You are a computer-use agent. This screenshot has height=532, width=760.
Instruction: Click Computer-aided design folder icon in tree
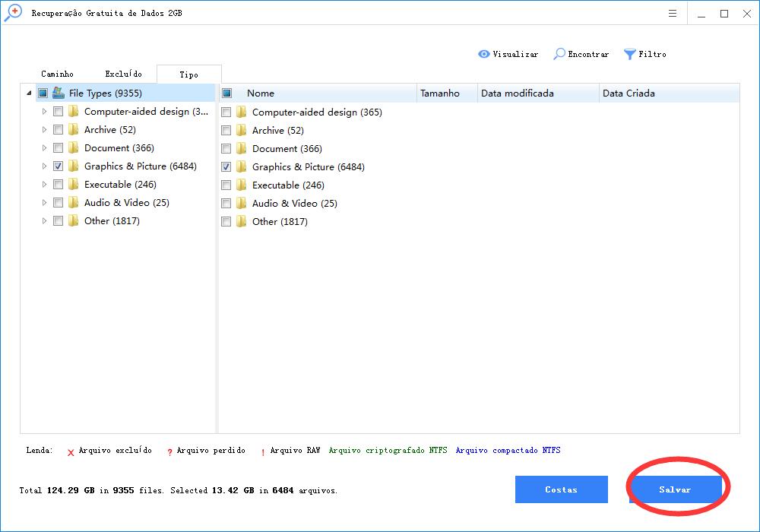(74, 112)
